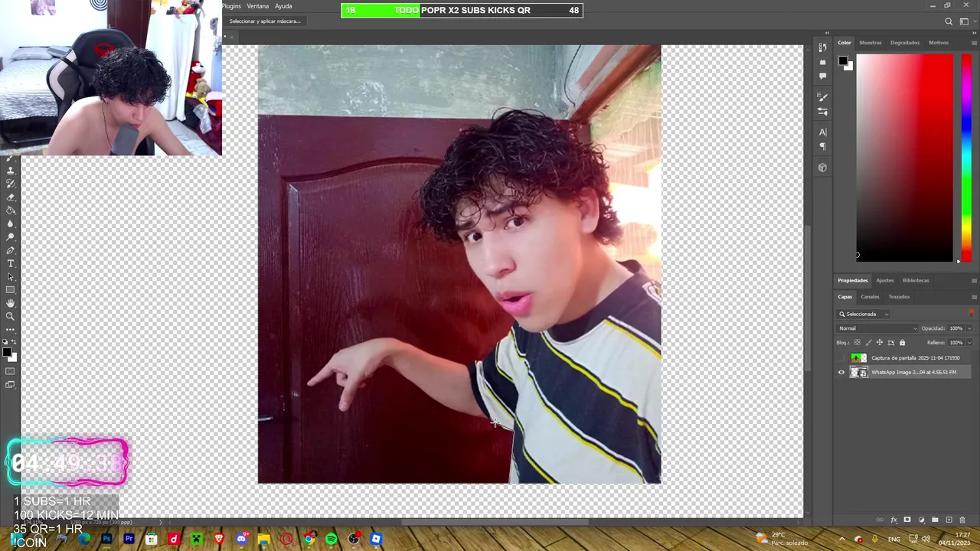
Task: Open the Normal blend mode dropdown
Action: click(877, 328)
